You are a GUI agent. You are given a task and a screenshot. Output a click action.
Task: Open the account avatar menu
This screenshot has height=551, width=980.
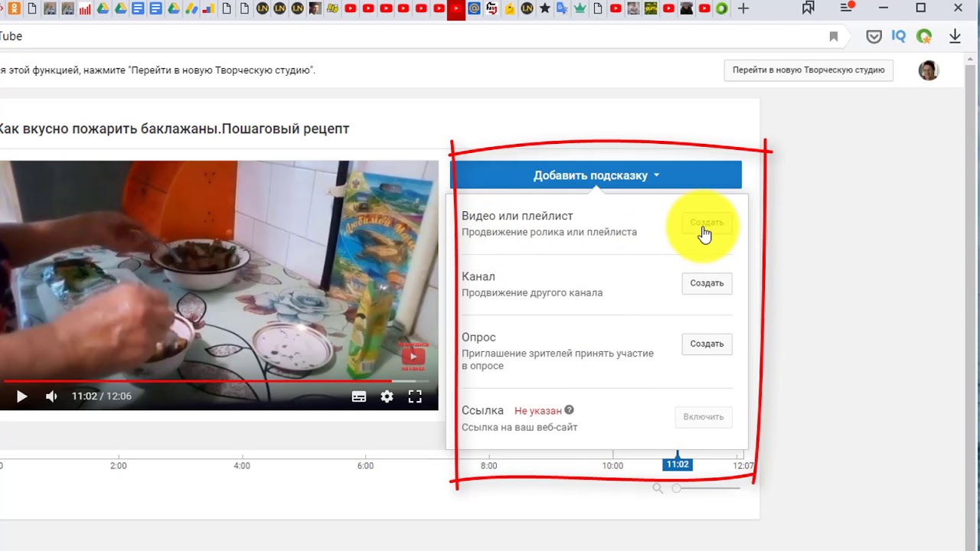point(929,70)
